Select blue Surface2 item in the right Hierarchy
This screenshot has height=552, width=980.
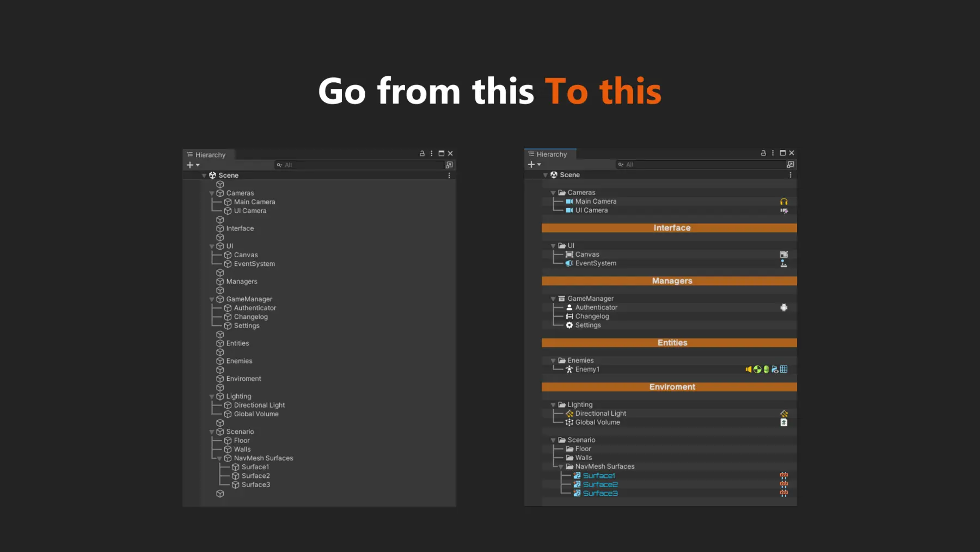pyautogui.click(x=600, y=484)
